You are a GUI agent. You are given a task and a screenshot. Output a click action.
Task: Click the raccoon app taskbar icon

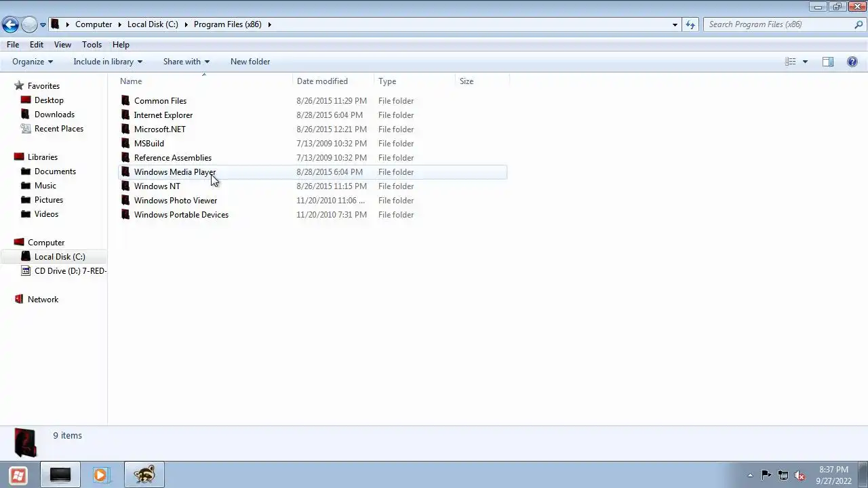click(x=144, y=475)
